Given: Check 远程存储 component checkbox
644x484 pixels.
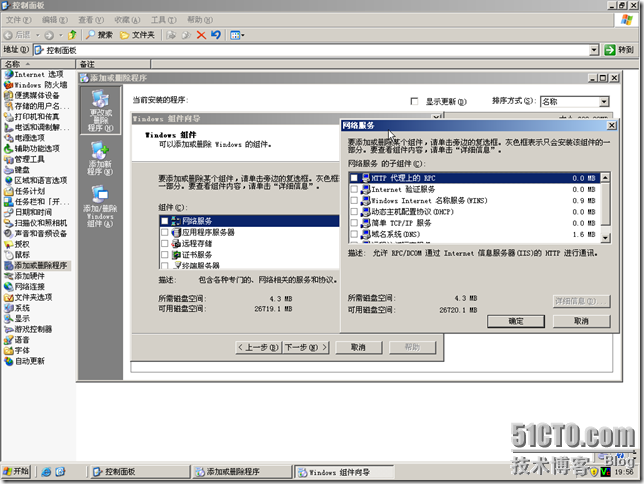Looking at the screenshot, I should (x=164, y=244).
